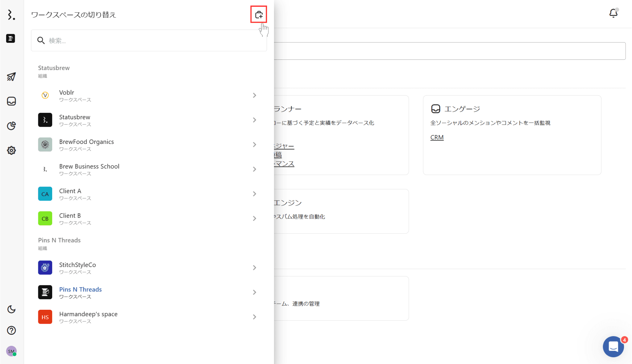The width and height of the screenshot is (632, 364).
Task: Open the Engage inbox sidebar icon
Action: point(11,101)
